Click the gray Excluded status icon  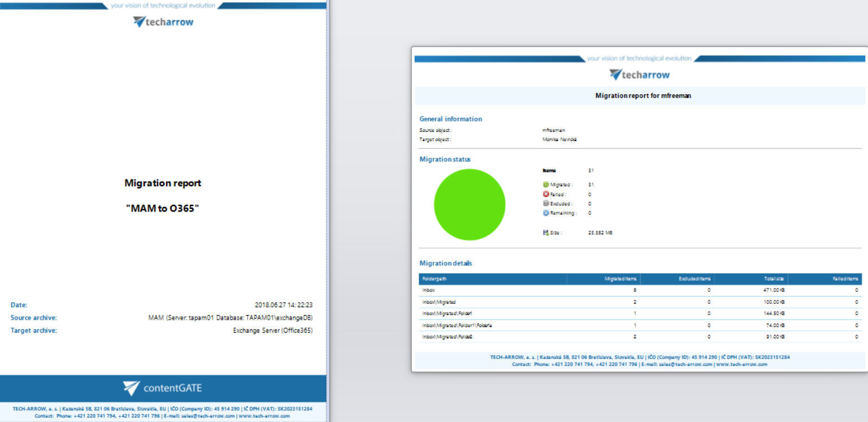pyautogui.click(x=546, y=204)
